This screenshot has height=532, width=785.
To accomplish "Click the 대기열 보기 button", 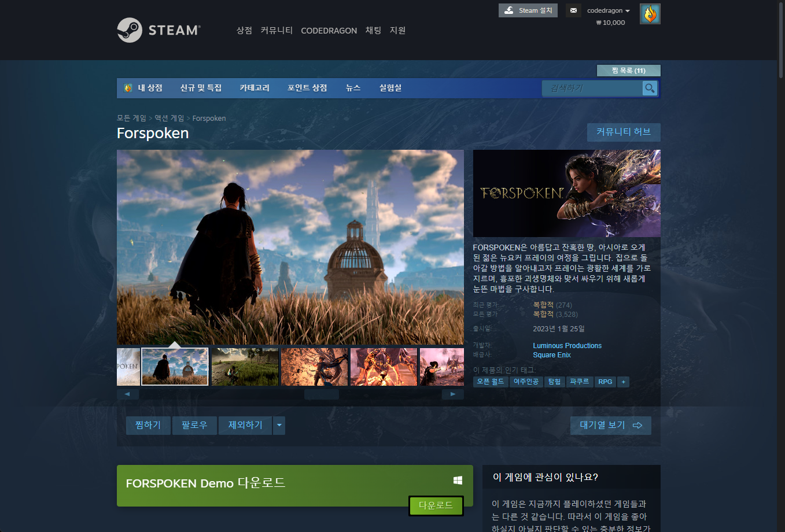I will (x=611, y=426).
